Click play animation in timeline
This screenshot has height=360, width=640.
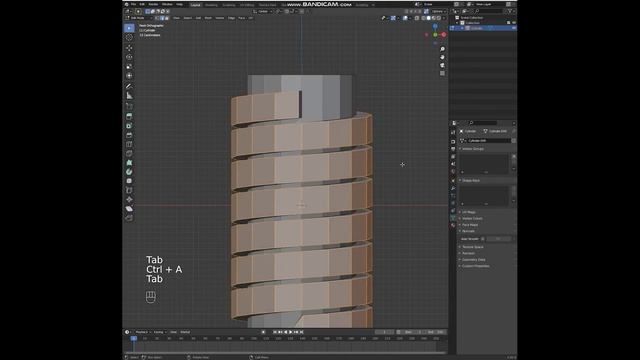(291, 332)
